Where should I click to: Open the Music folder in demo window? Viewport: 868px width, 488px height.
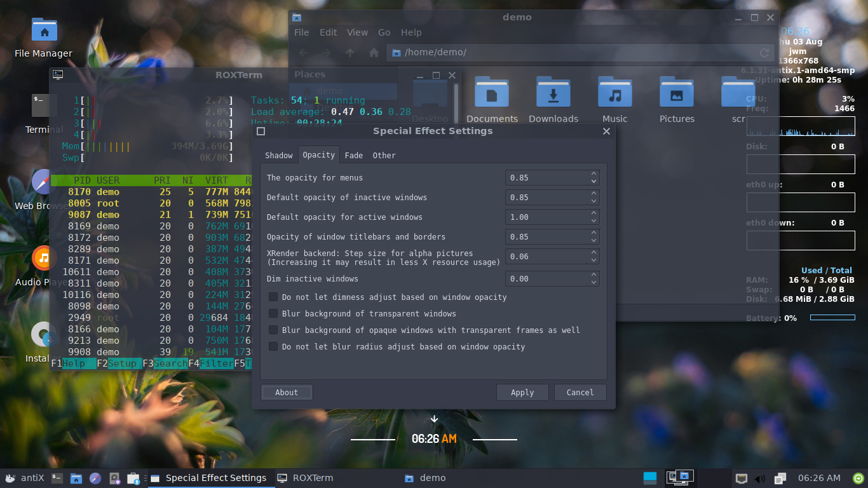click(614, 100)
